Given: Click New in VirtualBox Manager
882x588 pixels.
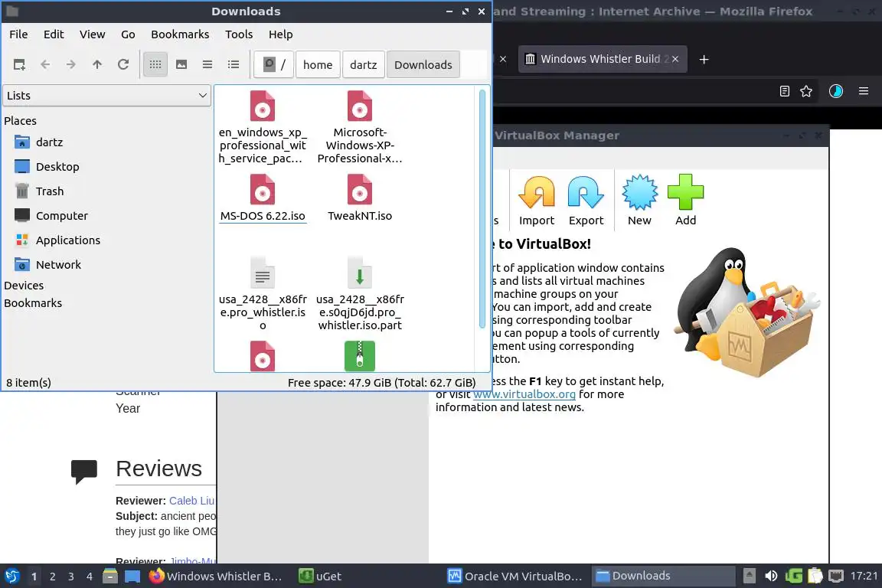Looking at the screenshot, I should (639, 201).
